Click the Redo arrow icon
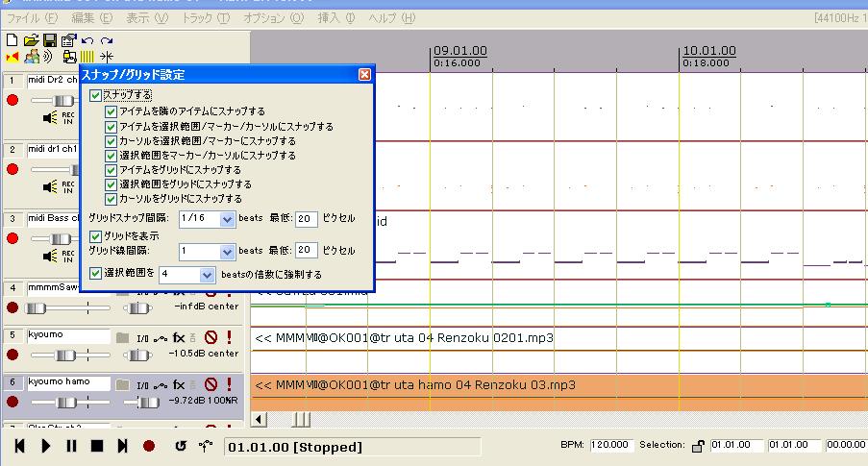 point(107,39)
